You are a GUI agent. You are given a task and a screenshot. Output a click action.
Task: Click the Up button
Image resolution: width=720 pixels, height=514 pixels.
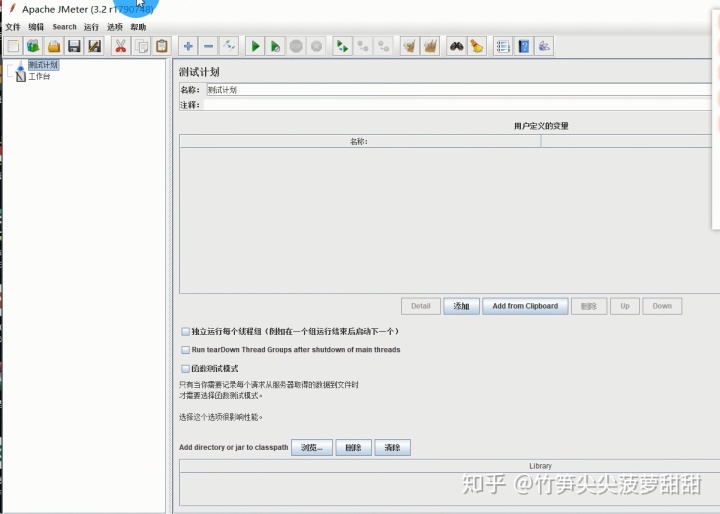[x=625, y=306]
